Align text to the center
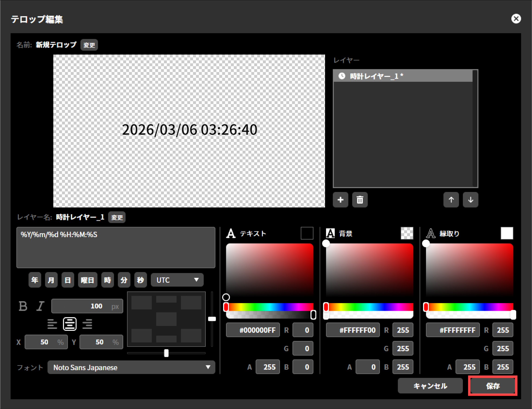This screenshot has width=532, height=409. coord(70,324)
